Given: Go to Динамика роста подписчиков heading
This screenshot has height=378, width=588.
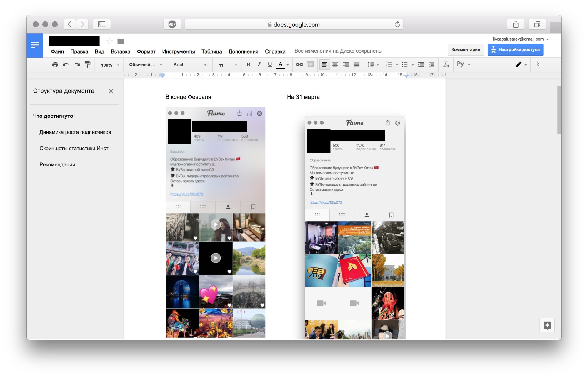Looking at the screenshot, I should 75,132.
